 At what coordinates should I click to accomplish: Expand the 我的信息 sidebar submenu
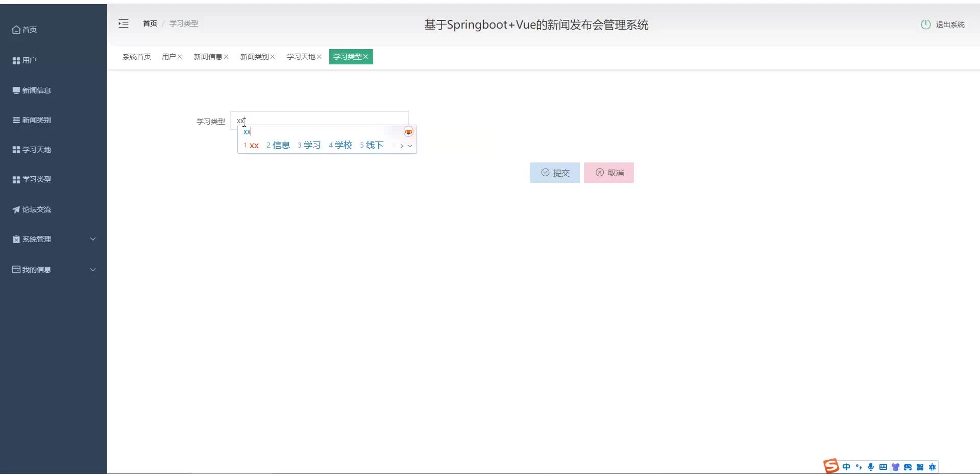(54, 270)
